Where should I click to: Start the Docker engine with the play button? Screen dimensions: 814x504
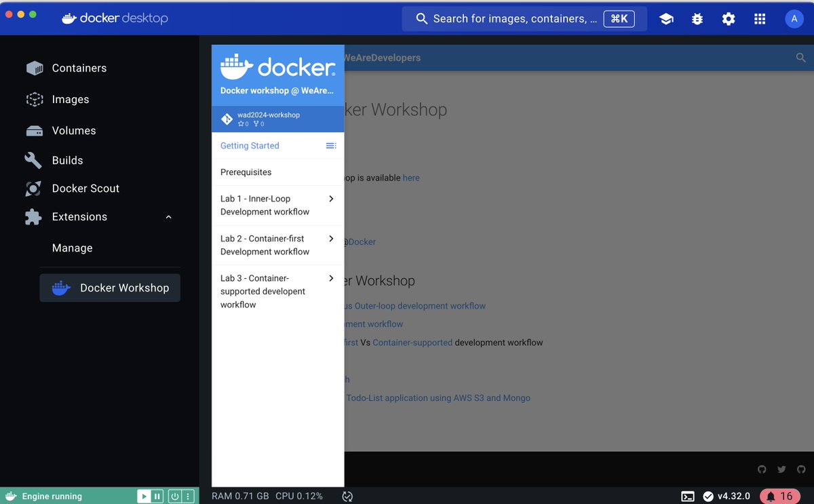(144, 496)
